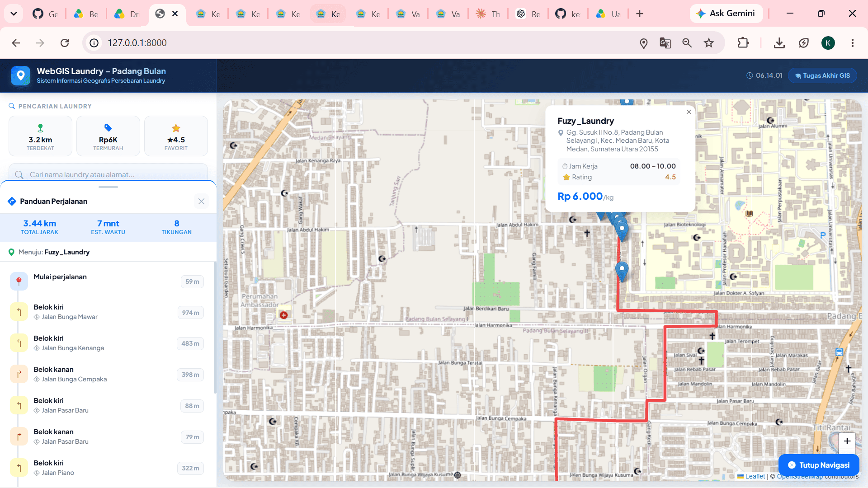
Task: Click the bottom sheet handle bar
Action: click(x=108, y=187)
